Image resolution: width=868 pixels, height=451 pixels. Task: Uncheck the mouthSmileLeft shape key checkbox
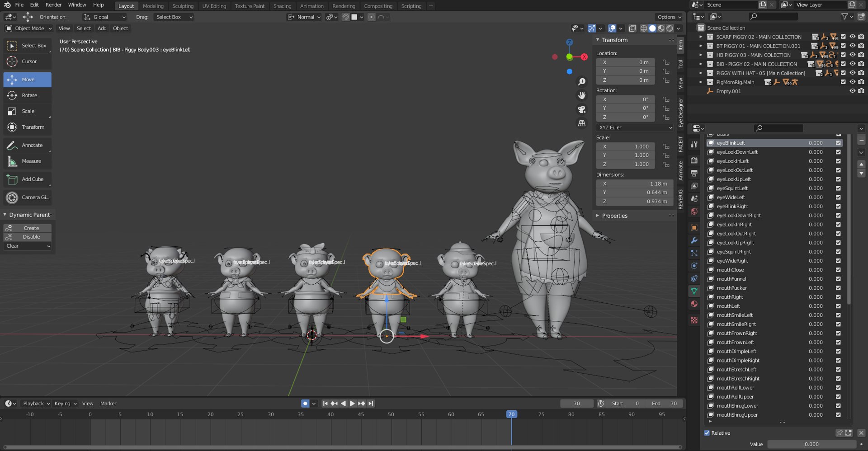coord(838,315)
